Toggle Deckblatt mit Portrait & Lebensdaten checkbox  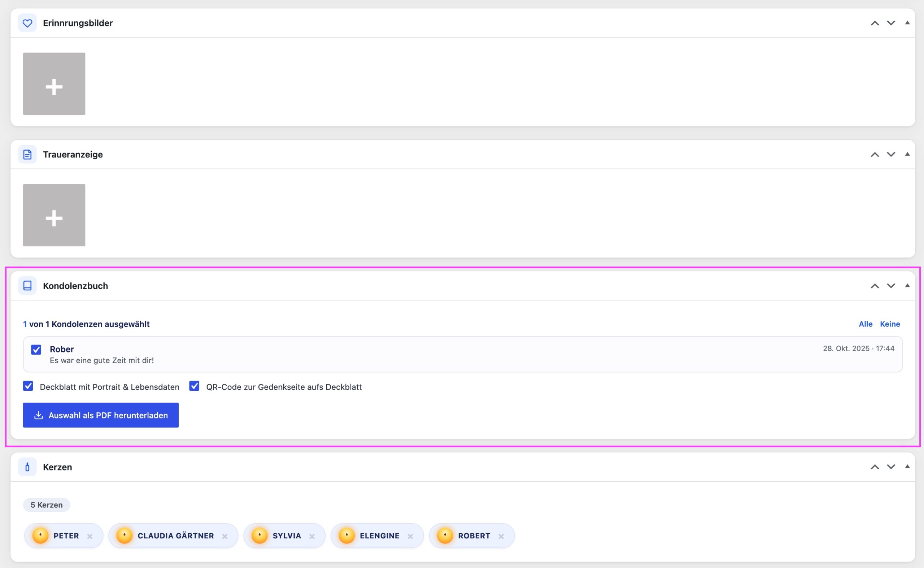[x=28, y=386]
